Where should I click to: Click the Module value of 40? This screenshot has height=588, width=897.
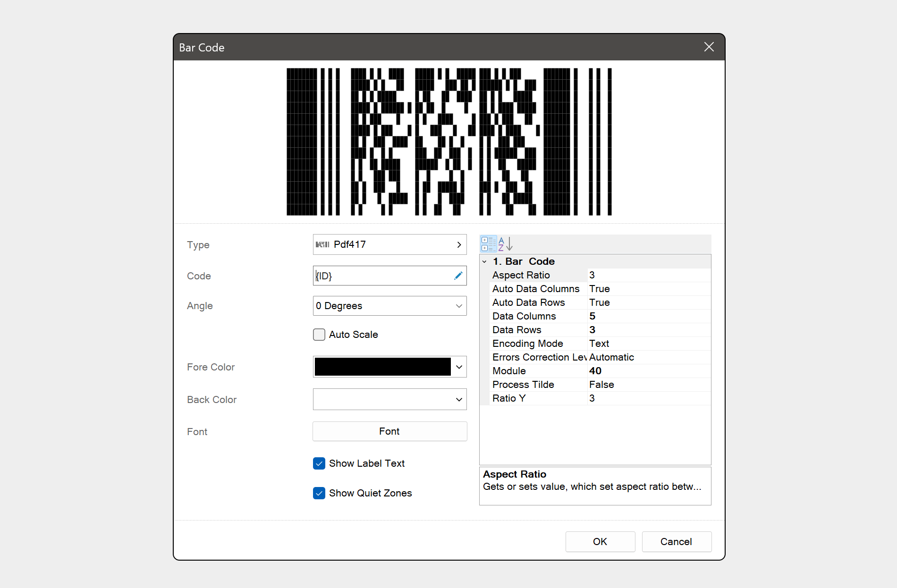coord(595,371)
